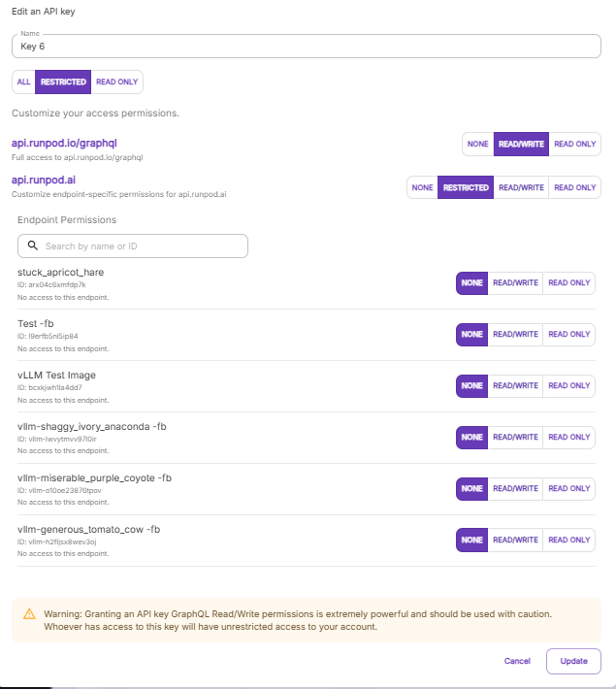
Task: Set vllm-shaggy_ivory_anaconda to READ ONLY
Action: tap(568, 437)
